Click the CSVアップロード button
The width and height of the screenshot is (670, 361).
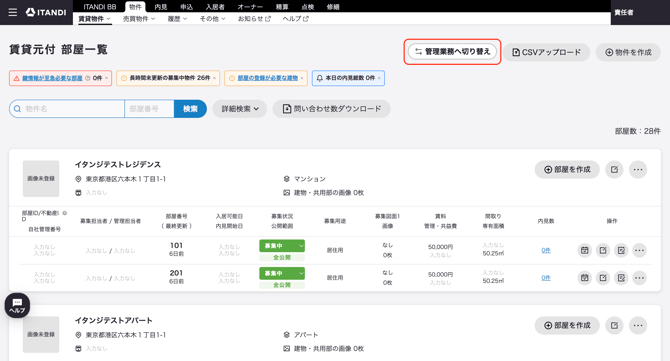point(547,52)
